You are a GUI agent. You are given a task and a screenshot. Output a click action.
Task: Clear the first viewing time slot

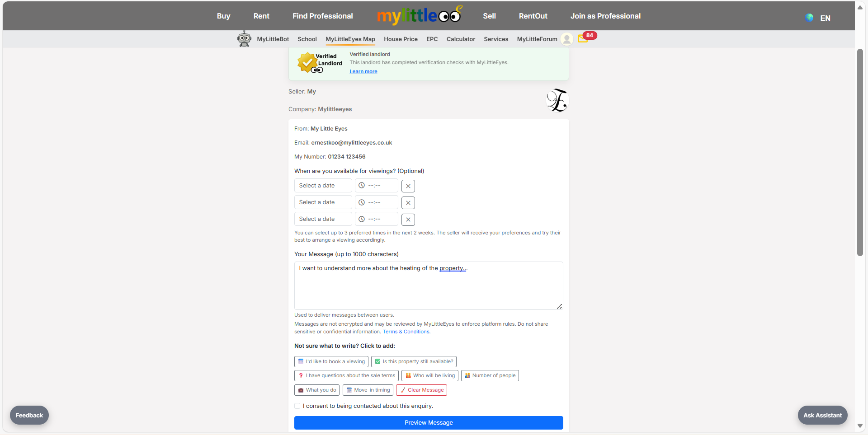tap(408, 186)
